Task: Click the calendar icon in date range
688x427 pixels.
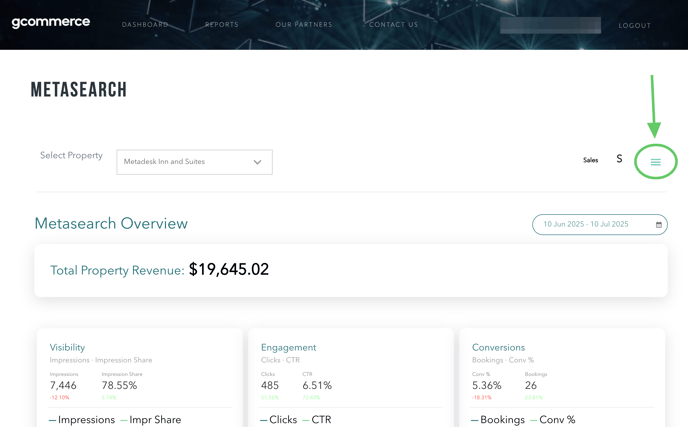Action: point(659,225)
